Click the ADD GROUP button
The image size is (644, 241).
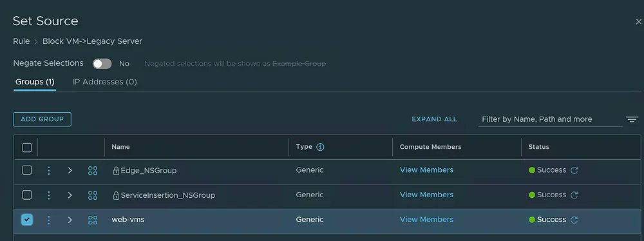[43, 119]
